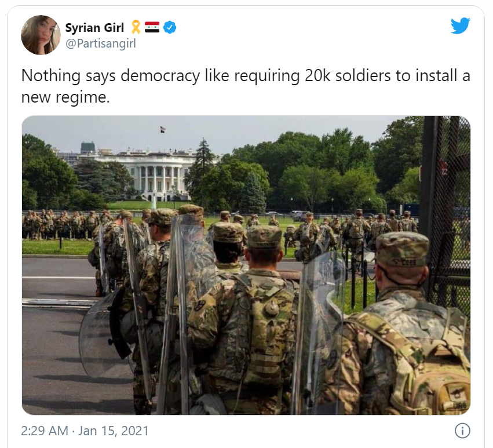Open the tweet info icon

(x=462, y=431)
